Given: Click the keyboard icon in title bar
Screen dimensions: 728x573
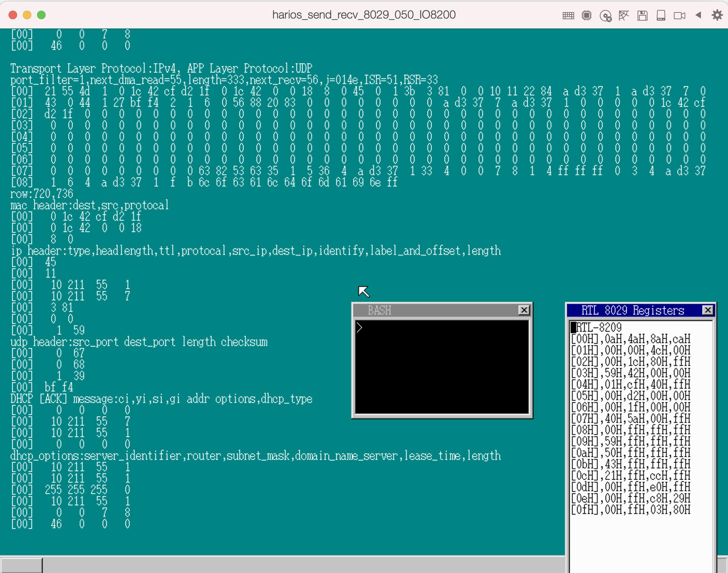Looking at the screenshot, I should pyautogui.click(x=568, y=15).
